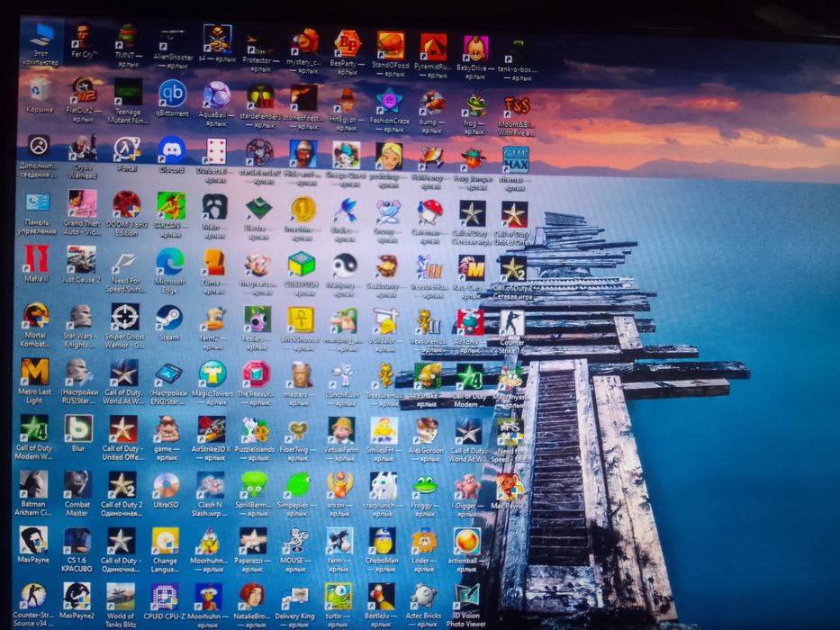840x630 pixels.
Task: Open the I-Digger shortcut icon
Action: point(466,486)
